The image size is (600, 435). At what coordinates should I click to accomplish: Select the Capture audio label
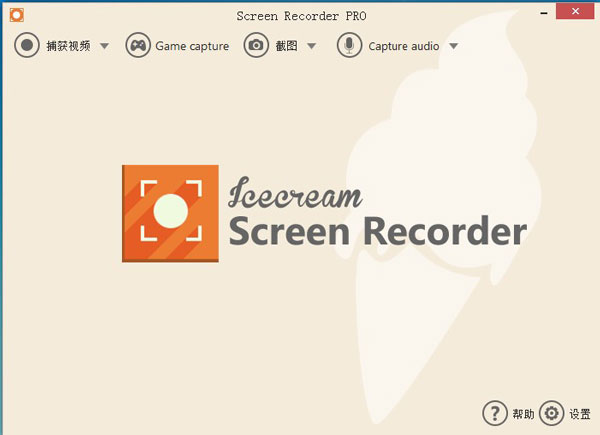(x=404, y=46)
